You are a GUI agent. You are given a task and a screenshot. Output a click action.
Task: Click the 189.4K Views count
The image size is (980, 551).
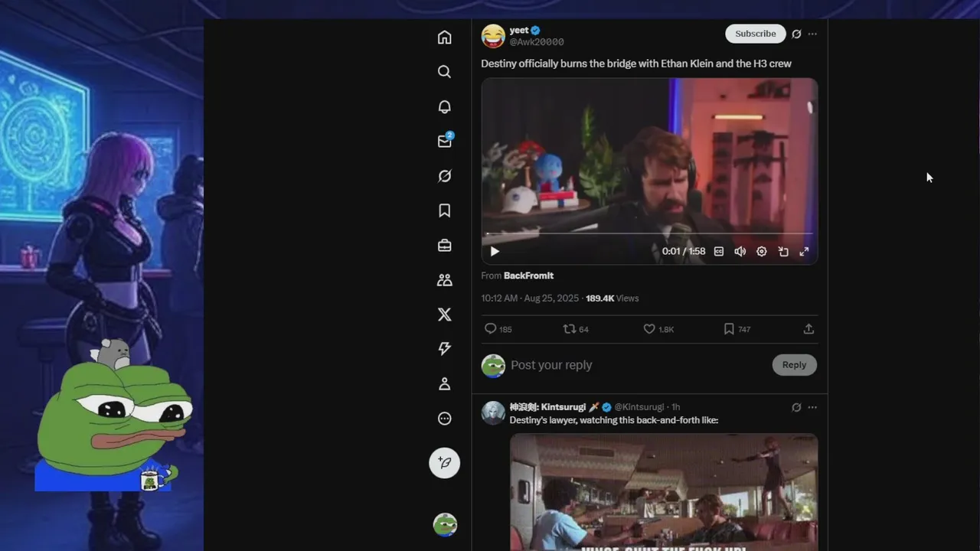tap(612, 298)
